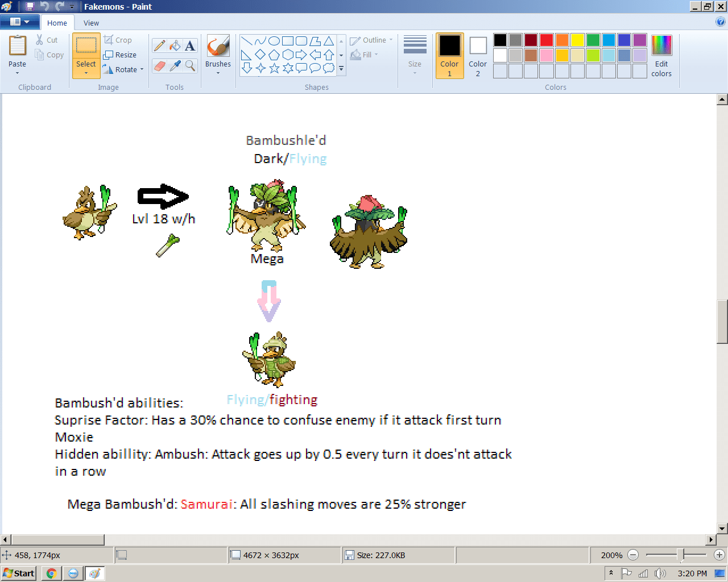Click the Windows Start button

click(19, 573)
